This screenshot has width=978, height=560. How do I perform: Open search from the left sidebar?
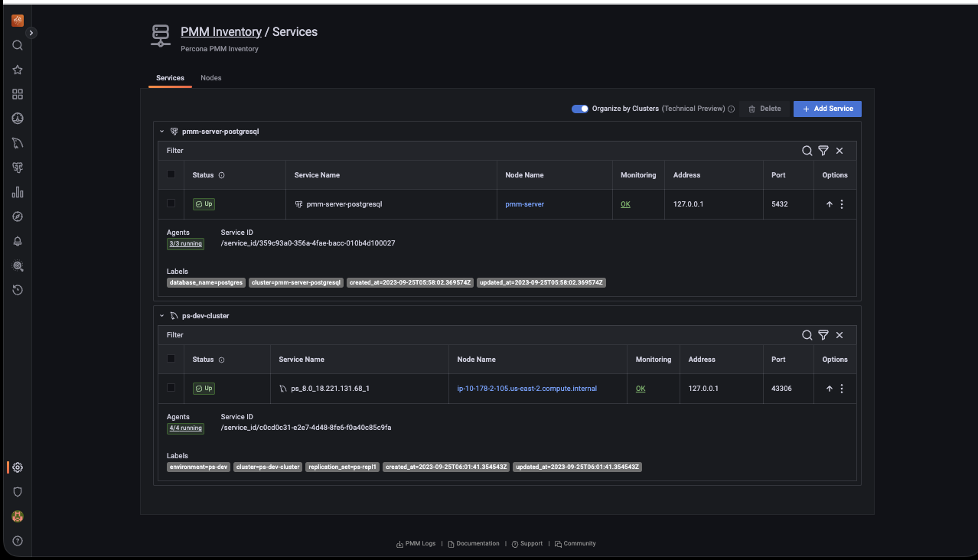tap(18, 45)
